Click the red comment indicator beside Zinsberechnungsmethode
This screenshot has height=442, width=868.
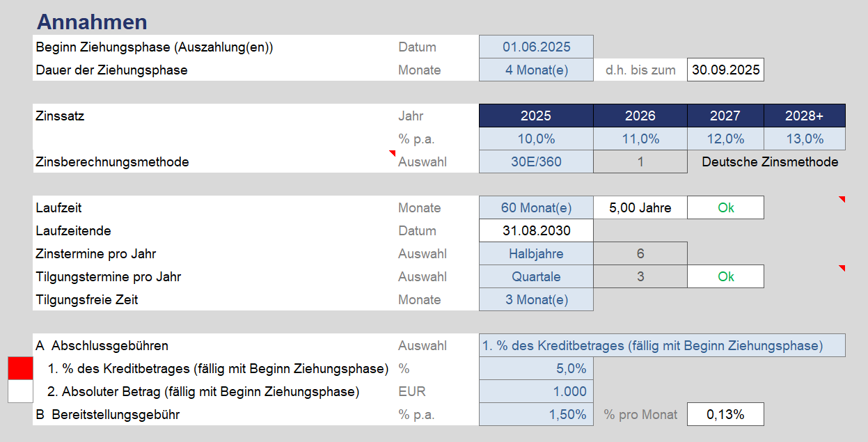click(x=392, y=153)
